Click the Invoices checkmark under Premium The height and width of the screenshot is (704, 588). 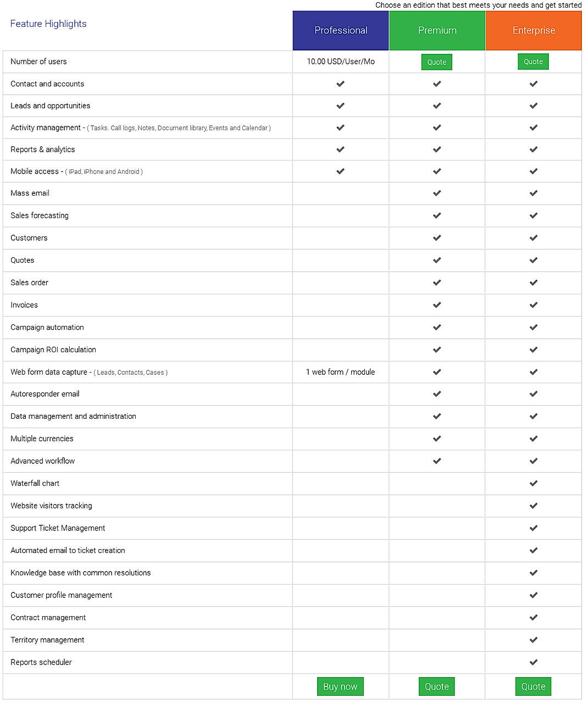[437, 305]
